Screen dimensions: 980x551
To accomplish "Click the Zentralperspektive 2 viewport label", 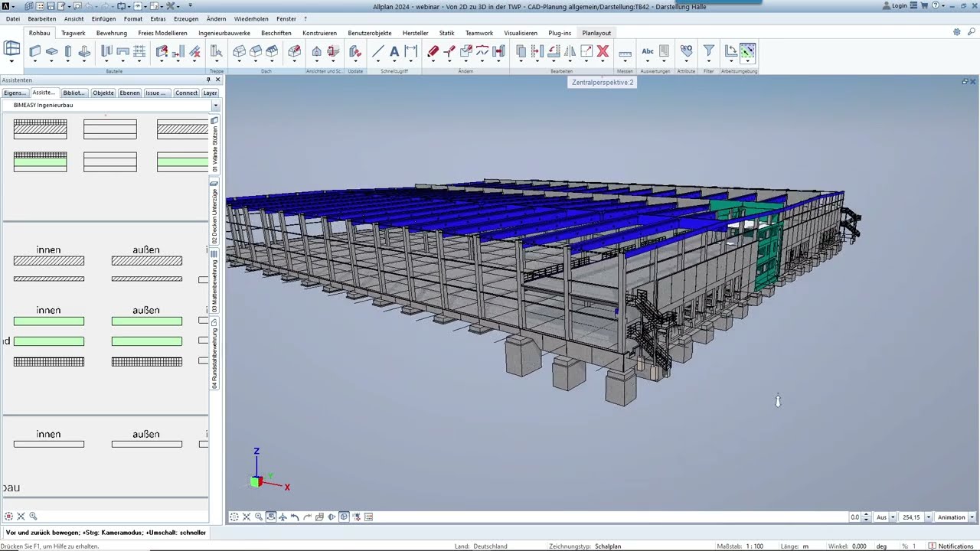I will [x=603, y=82].
